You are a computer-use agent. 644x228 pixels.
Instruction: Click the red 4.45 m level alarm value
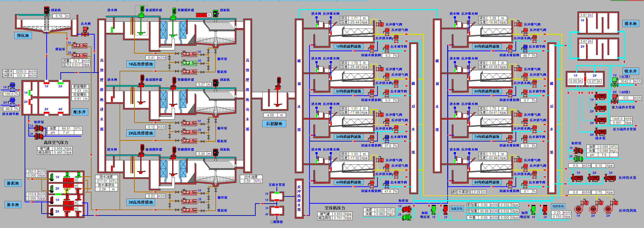pos(202,15)
